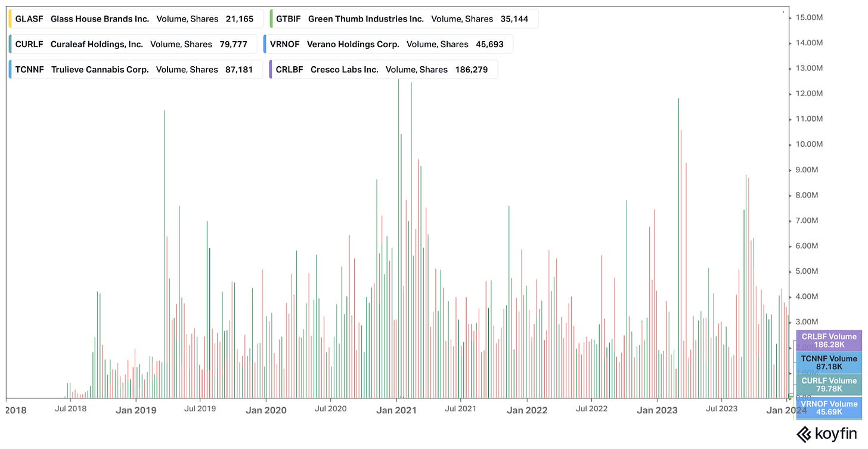Click the Cresco Labs volume value 186,279
Viewport: 868px width, 449px height.
471,70
